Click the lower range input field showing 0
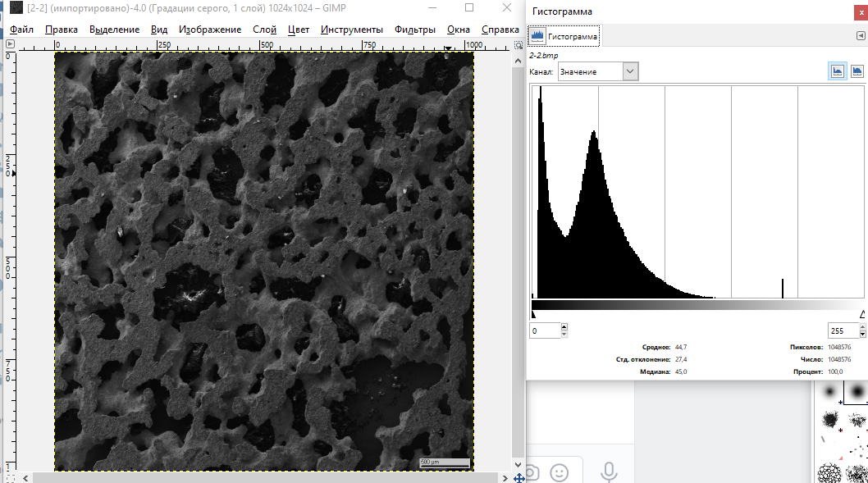The image size is (868, 483). [x=544, y=331]
